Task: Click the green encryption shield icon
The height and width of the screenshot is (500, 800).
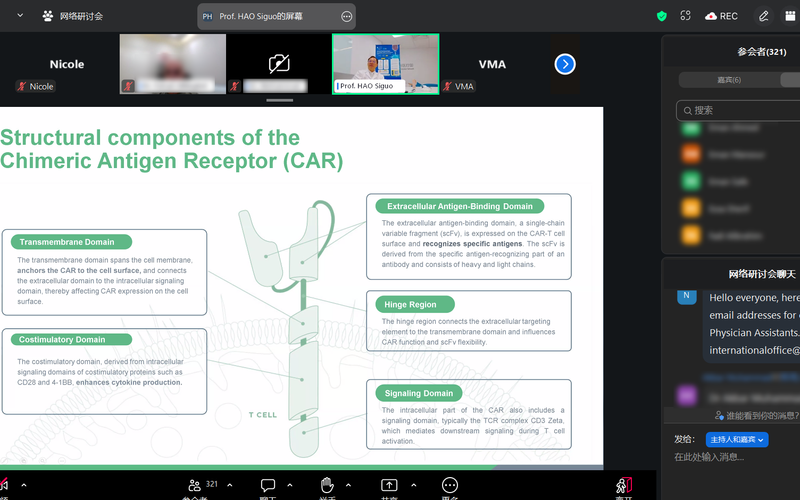Action: [662, 16]
